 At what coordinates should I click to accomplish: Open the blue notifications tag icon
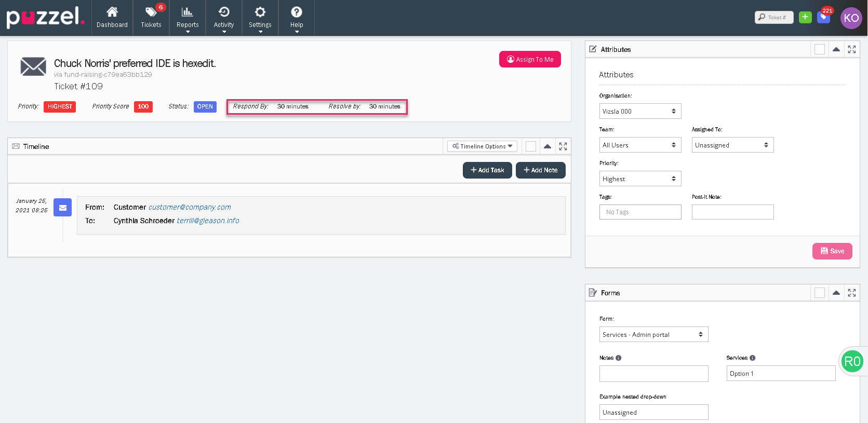pyautogui.click(x=823, y=17)
